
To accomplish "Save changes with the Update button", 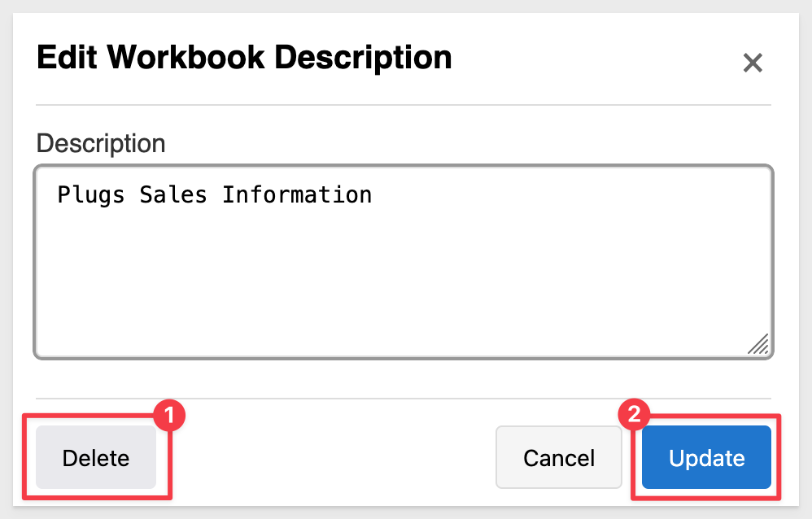I will pos(706,457).
